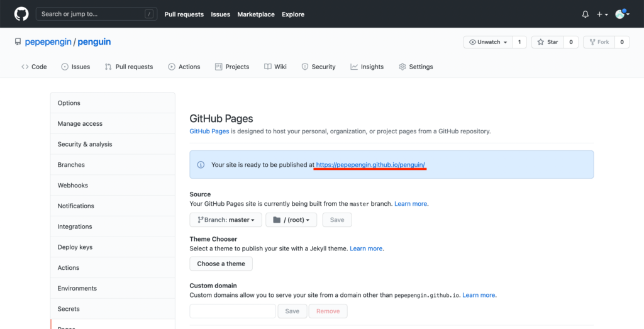
Task: Select Manage access in sidebar
Action: [x=113, y=124]
